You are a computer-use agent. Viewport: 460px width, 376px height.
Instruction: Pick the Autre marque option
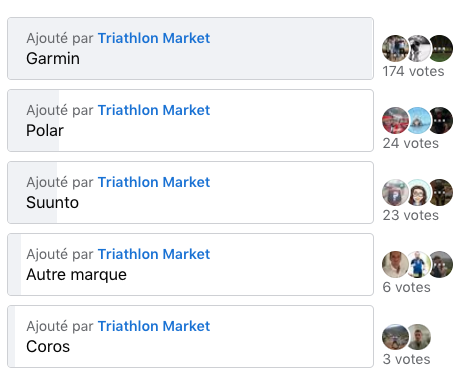pos(190,265)
